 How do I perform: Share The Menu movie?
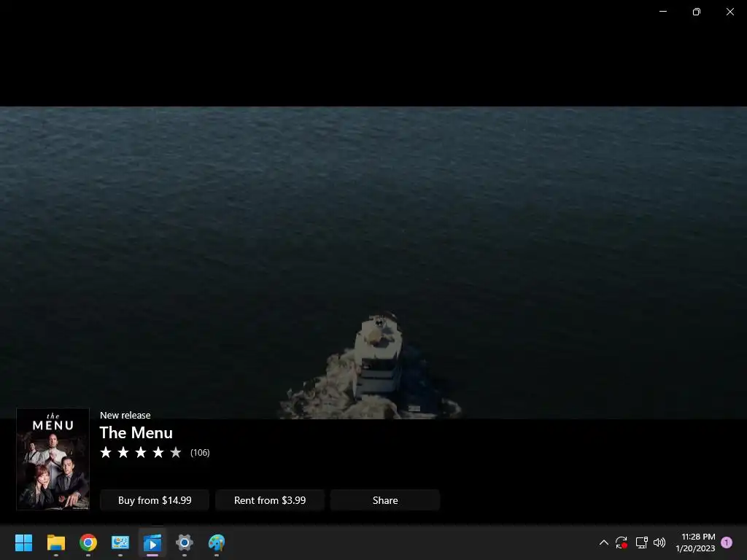[x=385, y=500]
